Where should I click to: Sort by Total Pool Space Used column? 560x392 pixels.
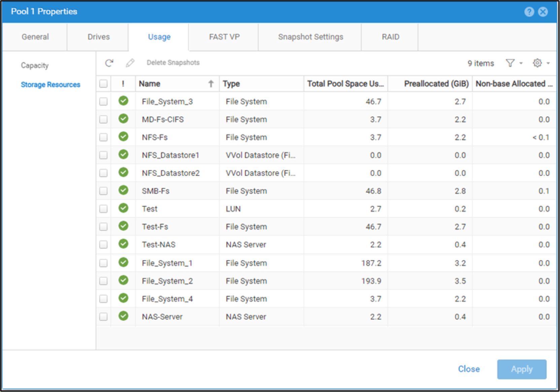click(x=345, y=84)
